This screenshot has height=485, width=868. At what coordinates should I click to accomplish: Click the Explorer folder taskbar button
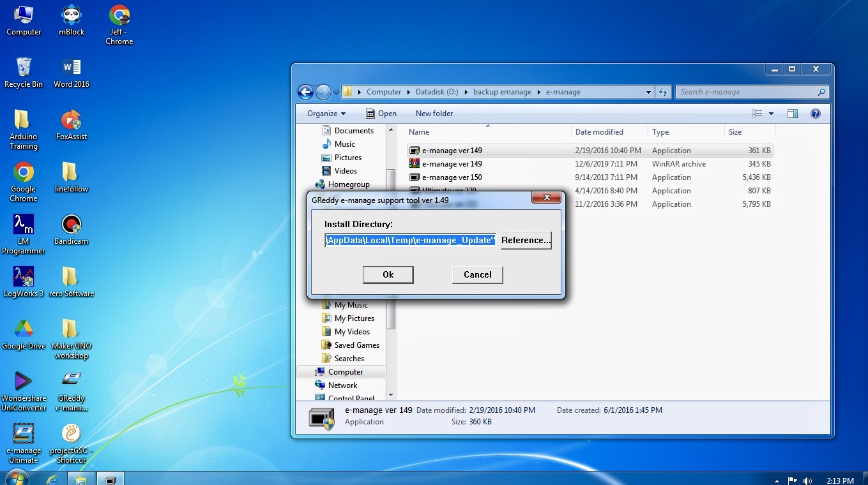(x=81, y=479)
